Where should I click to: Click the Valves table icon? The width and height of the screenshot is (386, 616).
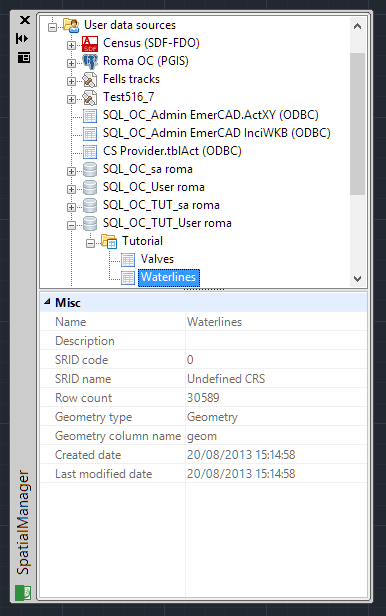(x=128, y=260)
